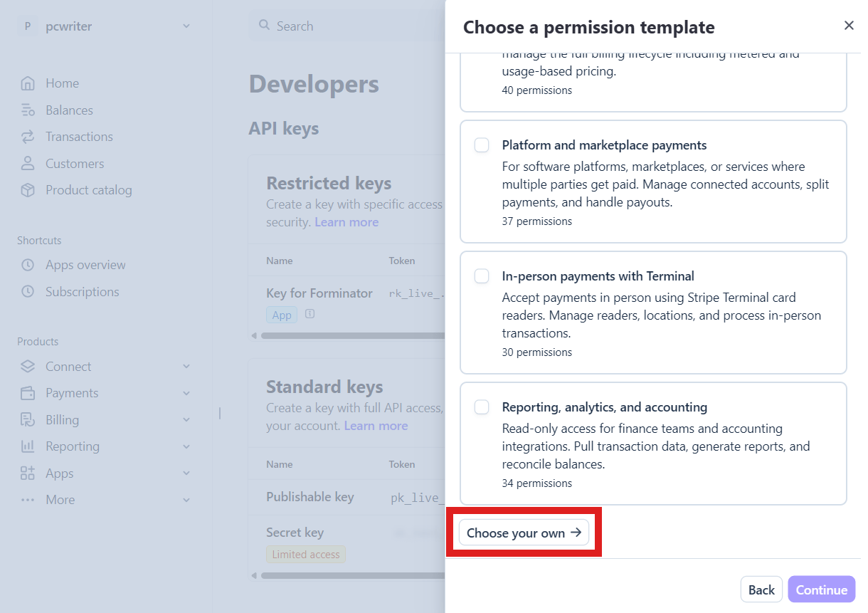
Task: Click the Apps grid icon
Action: click(x=28, y=473)
